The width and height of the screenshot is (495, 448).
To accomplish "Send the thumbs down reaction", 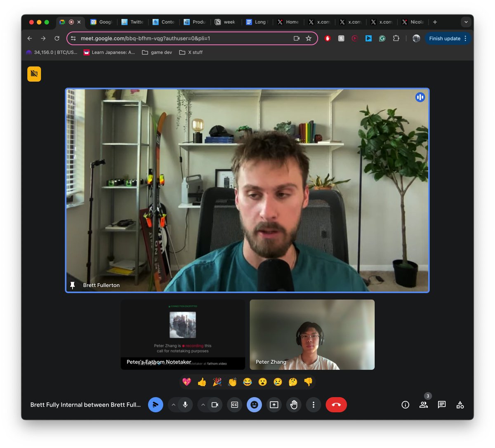I will [308, 382].
